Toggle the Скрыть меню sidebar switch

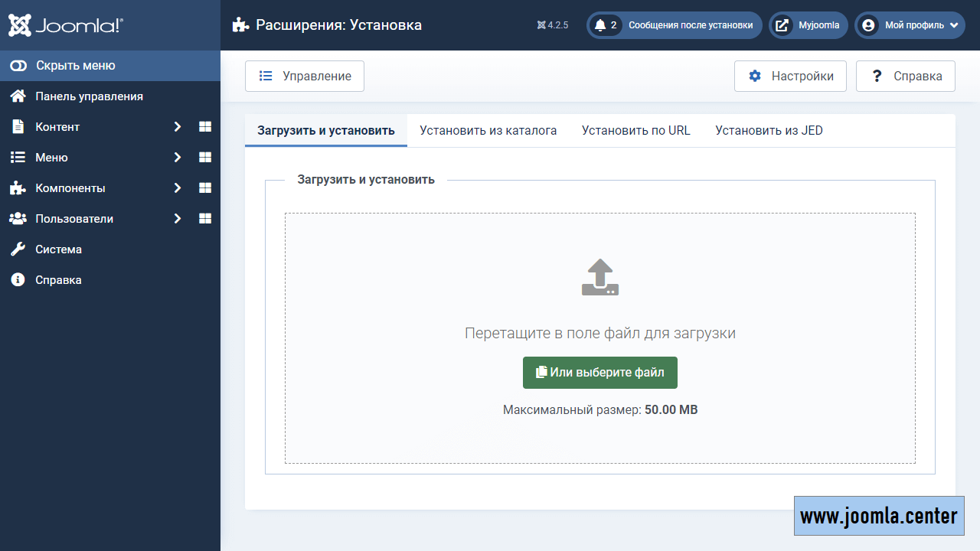pyautogui.click(x=18, y=66)
